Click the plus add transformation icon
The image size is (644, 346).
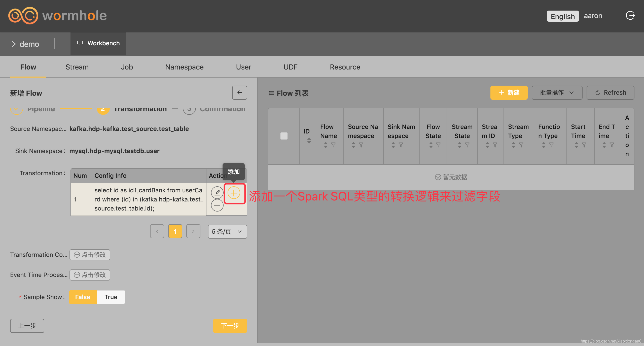234,193
